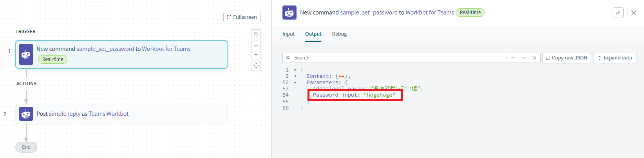644x158 pixels.
Task: Go to previous search result arrow
Action: [x=512, y=58]
